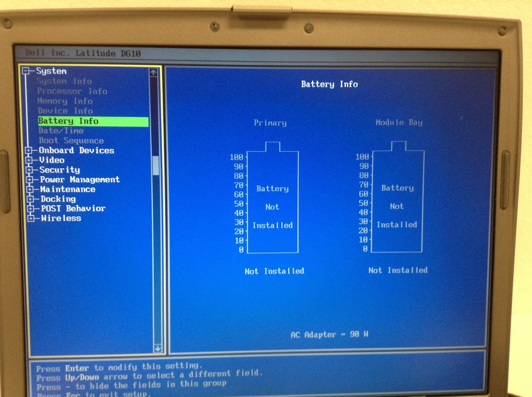This screenshot has height=397, width=532.
Task: Expand the Power Management group
Action: coord(30,180)
